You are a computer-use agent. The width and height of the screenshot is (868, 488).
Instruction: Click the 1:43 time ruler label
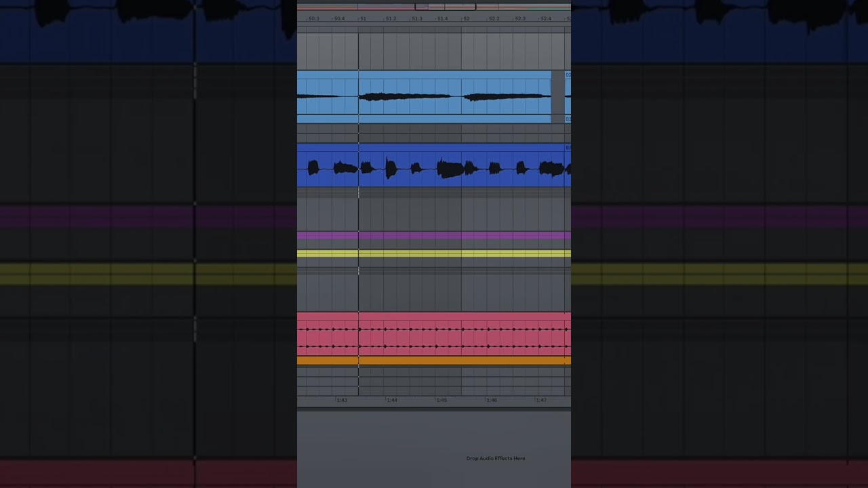(x=342, y=401)
